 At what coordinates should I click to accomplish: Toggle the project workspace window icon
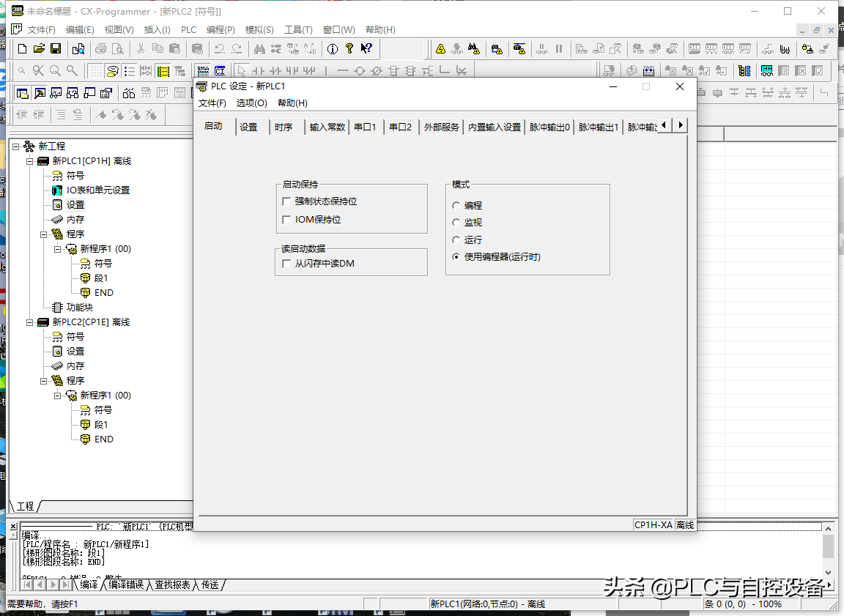click(22, 93)
